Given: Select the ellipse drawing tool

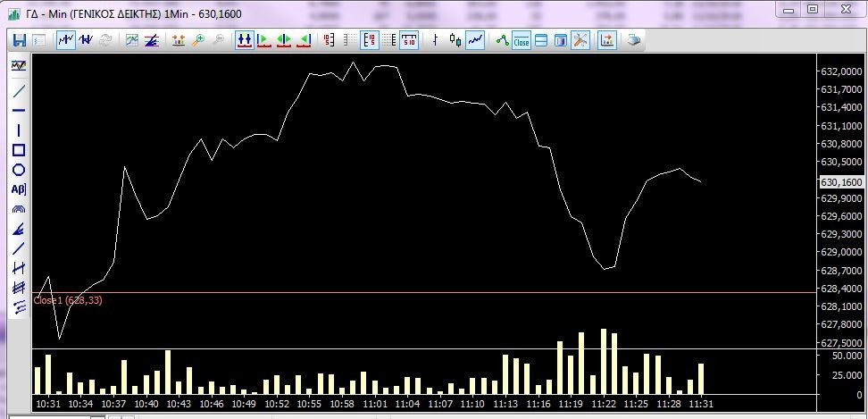Looking at the screenshot, I should pos(19,170).
